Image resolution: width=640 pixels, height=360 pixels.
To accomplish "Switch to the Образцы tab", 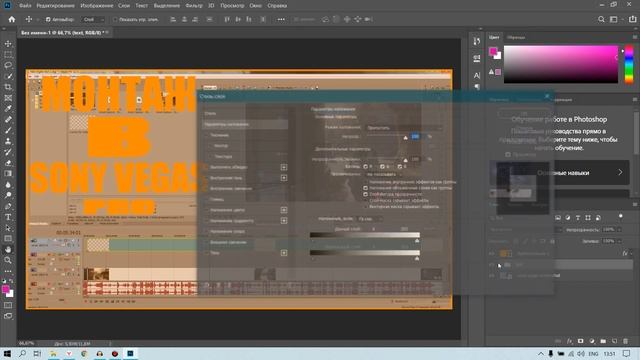I will 516,37.
